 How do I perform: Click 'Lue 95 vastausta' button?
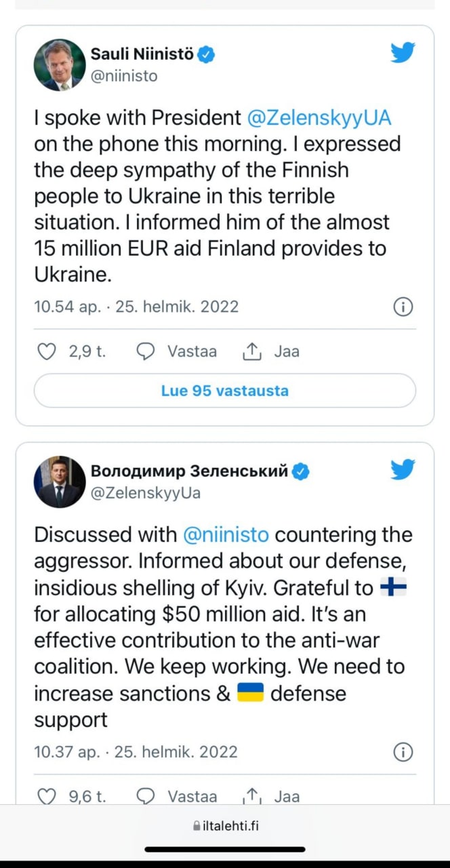[x=225, y=391]
